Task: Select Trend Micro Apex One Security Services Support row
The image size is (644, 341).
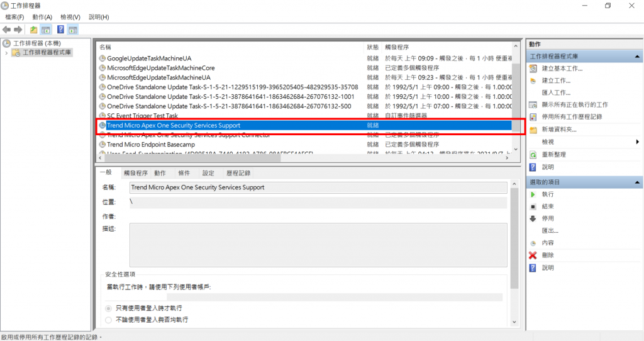Action: [305, 125]
